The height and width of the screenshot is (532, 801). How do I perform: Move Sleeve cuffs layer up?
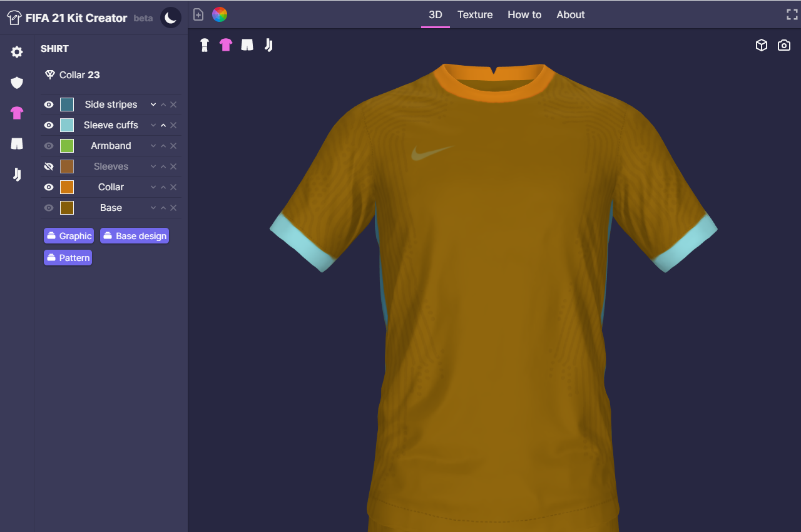pyautogui.click(x=163, y=125)
